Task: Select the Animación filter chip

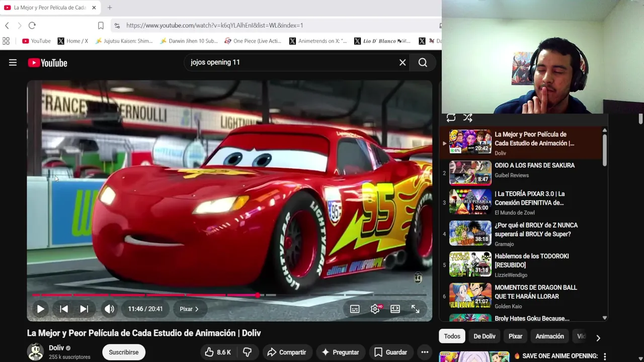Action: coord(549,336)
